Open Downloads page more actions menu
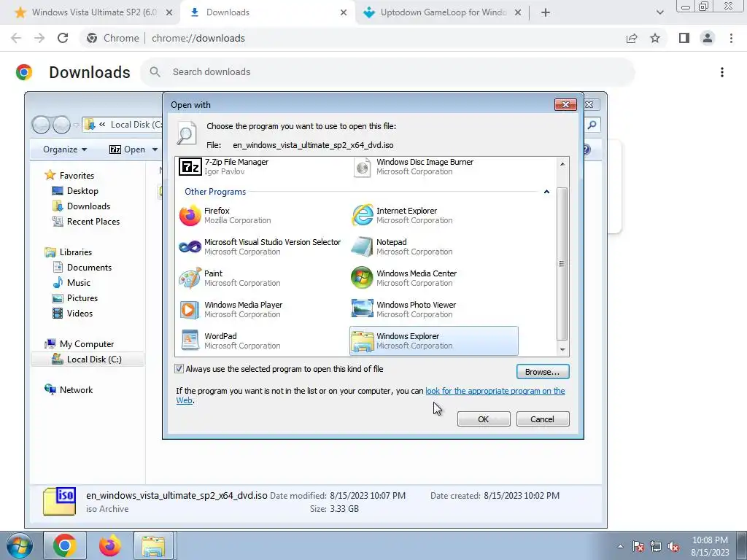Screen dimensions: 747x560 [722, 72]
